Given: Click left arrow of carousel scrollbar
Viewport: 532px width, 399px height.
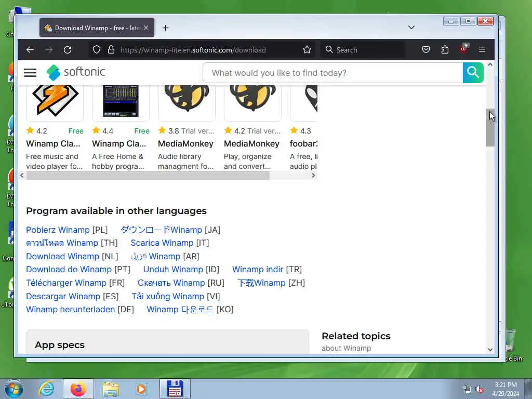Looking at the screenshot, I should pyautogui.click(x=22, y=176).
